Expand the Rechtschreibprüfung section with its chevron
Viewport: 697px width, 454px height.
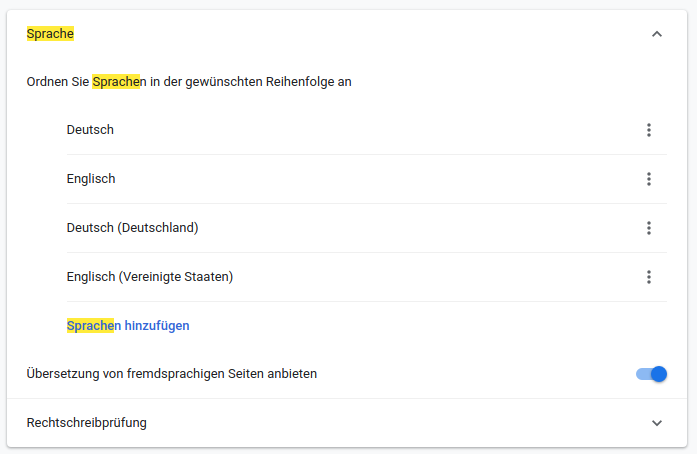pos(657,422)
